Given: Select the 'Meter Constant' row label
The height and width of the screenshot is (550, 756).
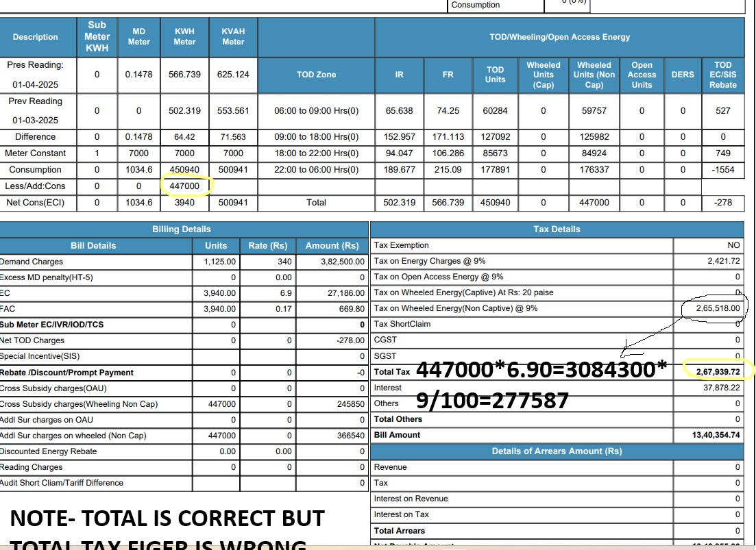Looking at the screenshot, I should click(35, 153).
